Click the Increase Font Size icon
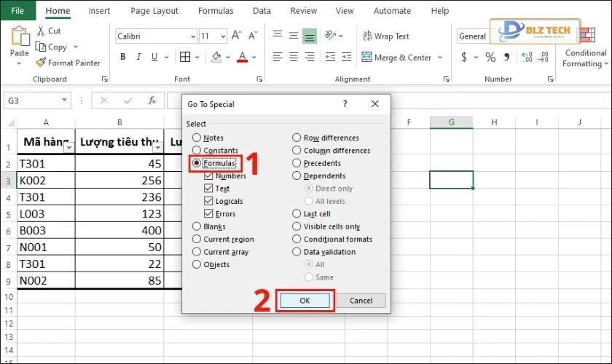This screenshot has height=364, width=612. pyautogui.click(x=237, y=36)
